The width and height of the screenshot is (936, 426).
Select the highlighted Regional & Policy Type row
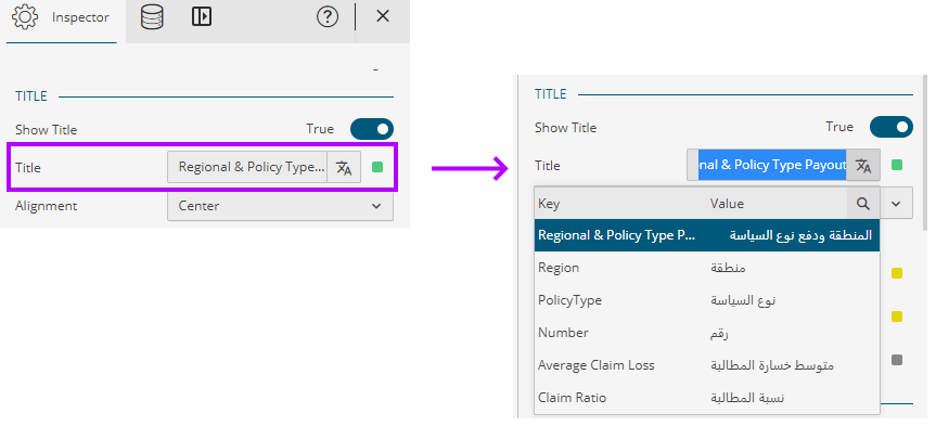point(706,235)
